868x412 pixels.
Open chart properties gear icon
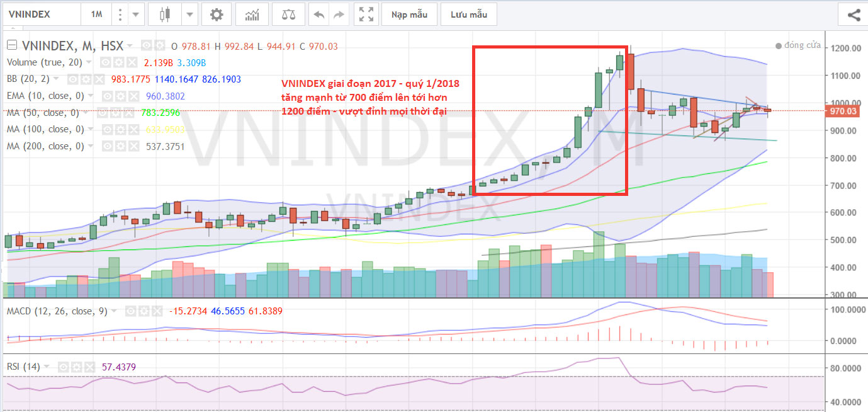point(217,14)
